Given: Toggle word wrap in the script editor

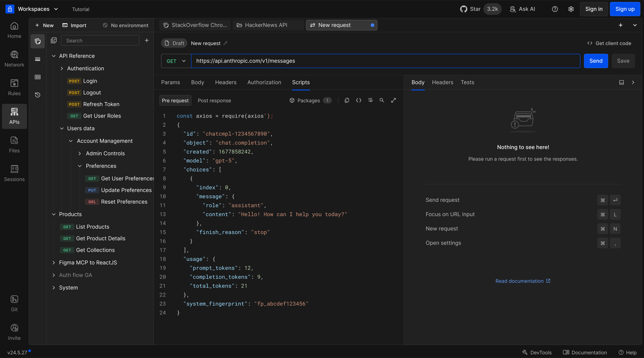Looking at the screenshot, I should [370, 100].
